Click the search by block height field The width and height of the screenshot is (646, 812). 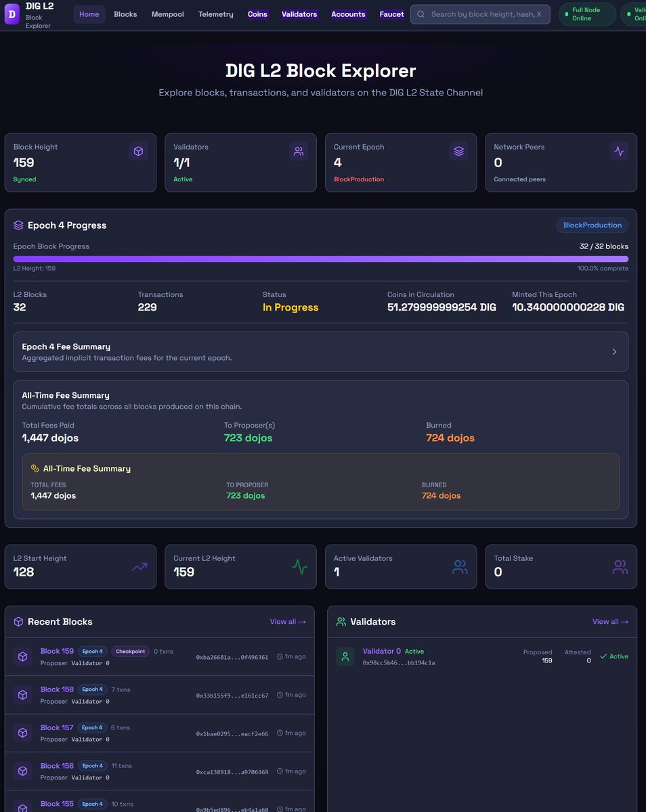click(481, 14)
